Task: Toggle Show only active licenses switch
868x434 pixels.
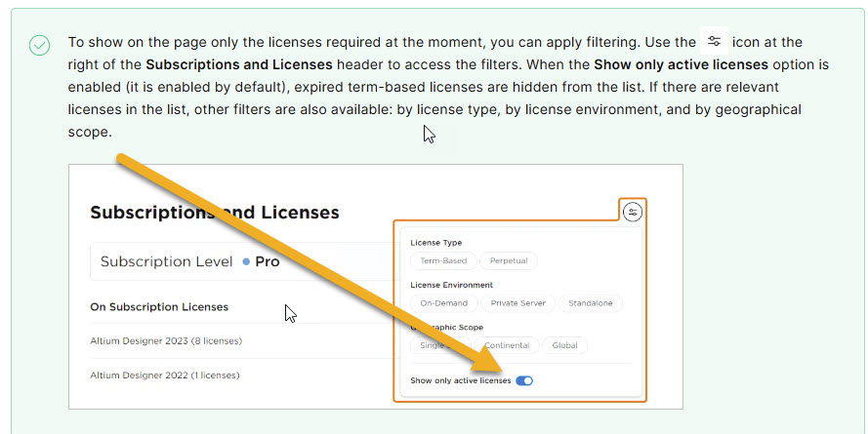Action: point(524,380)
